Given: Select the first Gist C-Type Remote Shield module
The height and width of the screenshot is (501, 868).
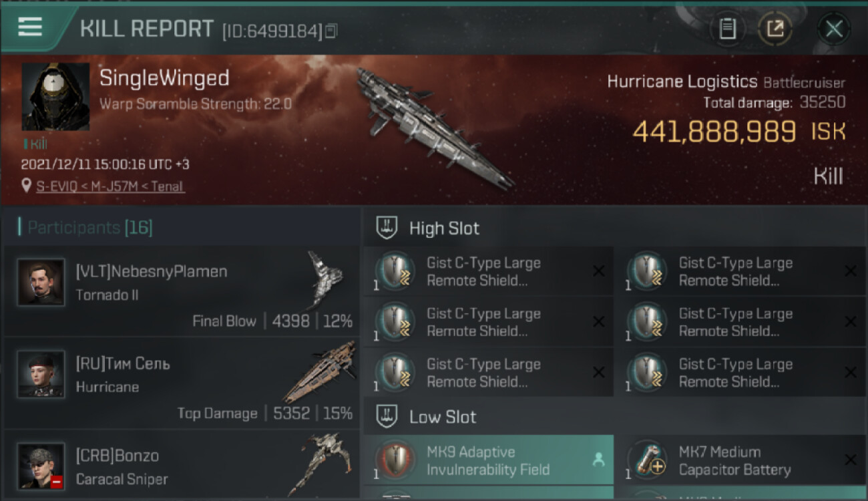Looking at the screenshot, I should point(488,271).
